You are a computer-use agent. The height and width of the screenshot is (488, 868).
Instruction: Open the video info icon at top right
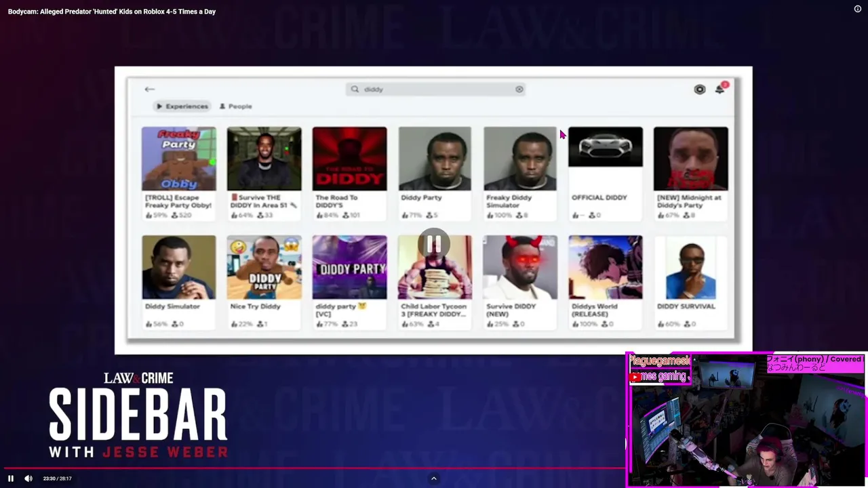tap(857, 9)
